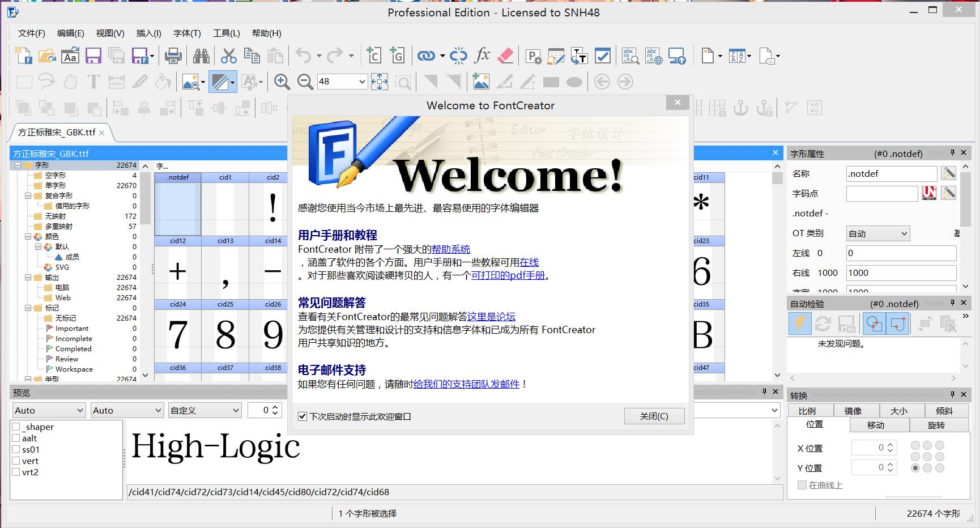Open the 这里是论坛 link
The width and height of the screenshot is (980, 528).
(x=491, y=317)
